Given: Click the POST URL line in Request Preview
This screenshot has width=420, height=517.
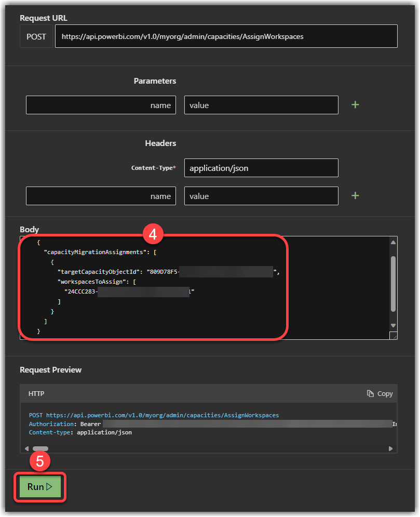Looking at the screenshot, I should [154, 415].
